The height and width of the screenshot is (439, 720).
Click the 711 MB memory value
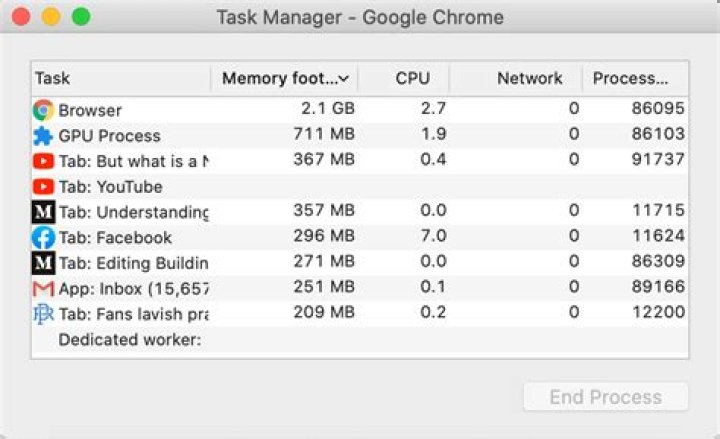coord(324,134)
